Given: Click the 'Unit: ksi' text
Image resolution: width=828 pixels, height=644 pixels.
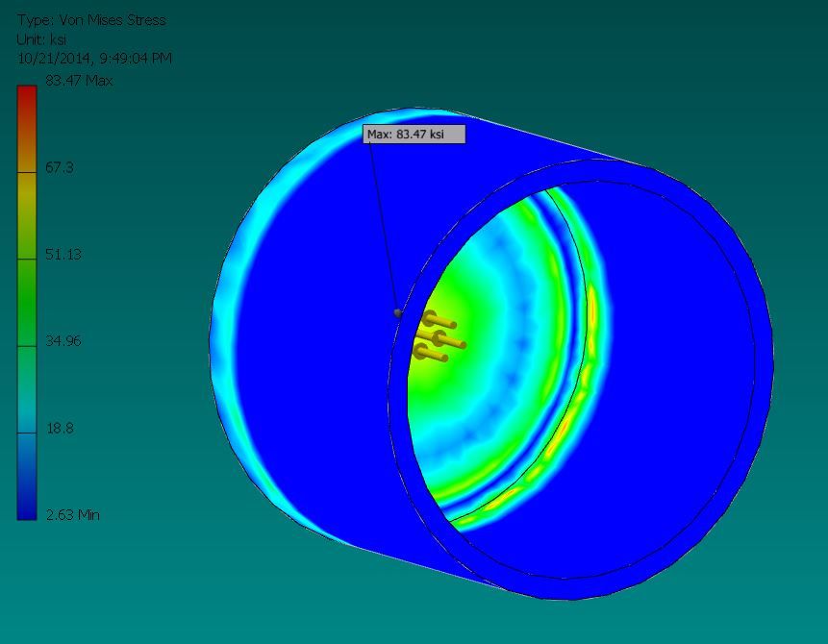Looking at the screenshot, I should pos(41,39).
